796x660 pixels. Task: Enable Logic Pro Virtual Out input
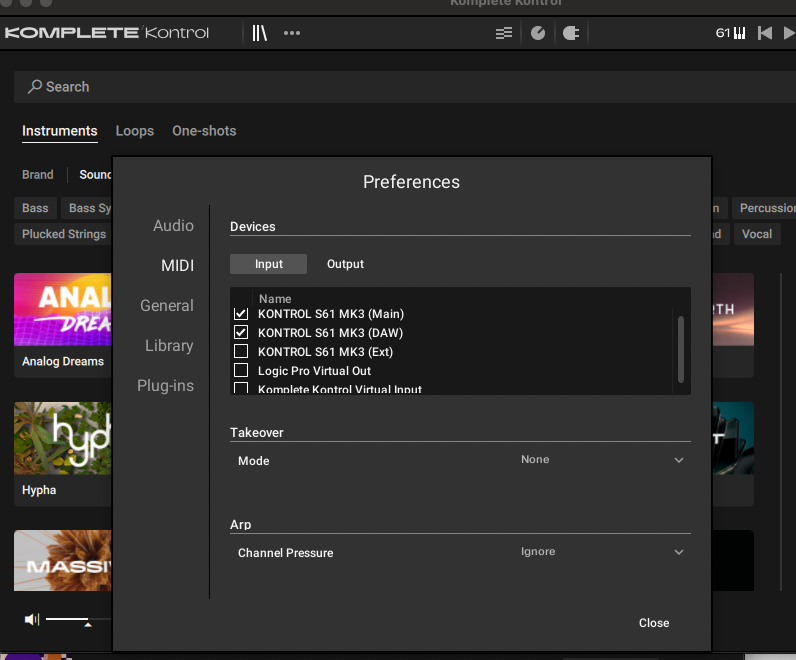point(241,370)
